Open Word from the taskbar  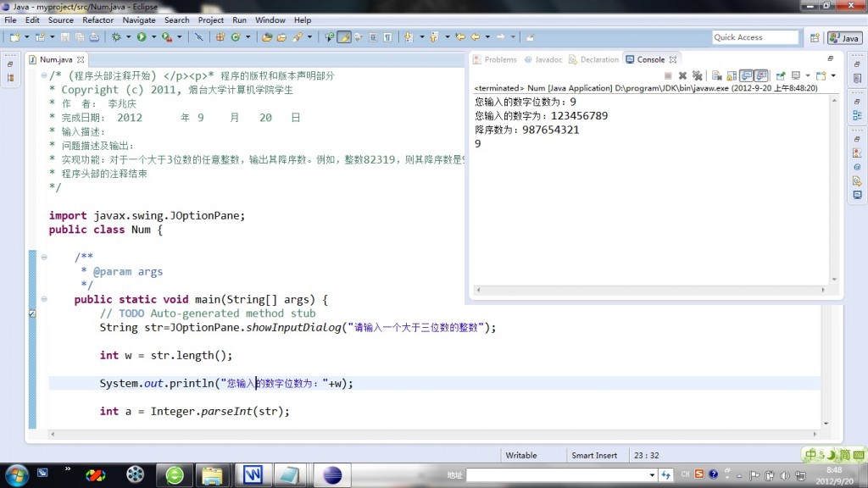click(253, 475)
